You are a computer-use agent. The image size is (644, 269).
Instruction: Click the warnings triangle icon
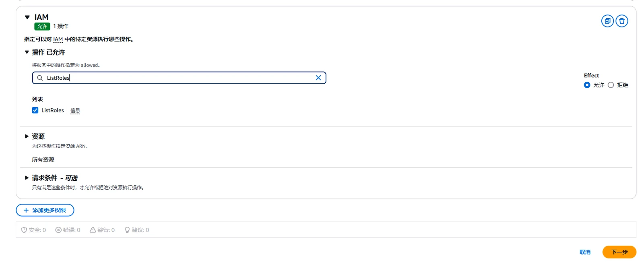point(93,230)
